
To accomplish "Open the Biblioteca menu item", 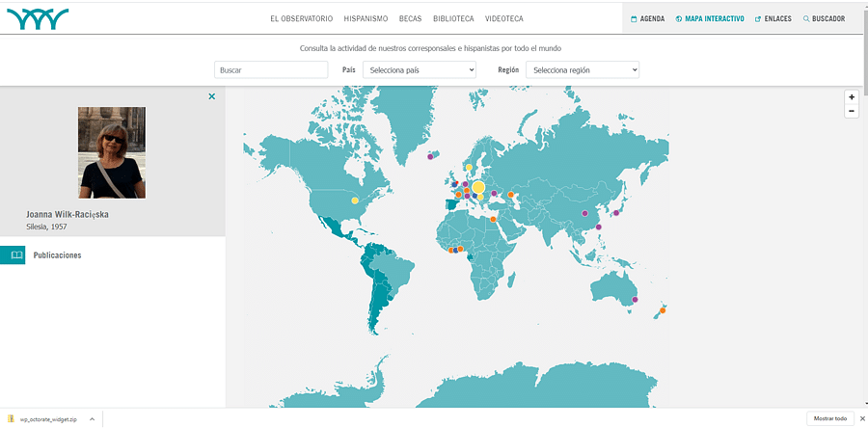I will [453, 18].
